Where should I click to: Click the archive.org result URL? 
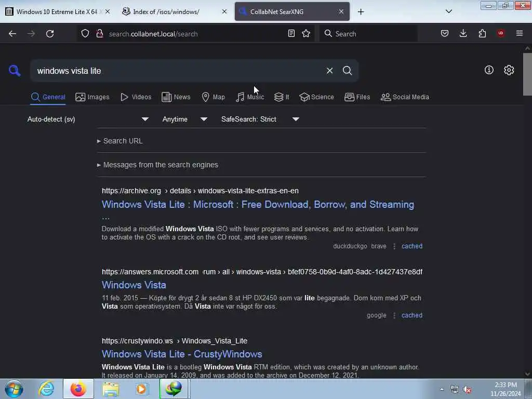click(x=200, y=191)
